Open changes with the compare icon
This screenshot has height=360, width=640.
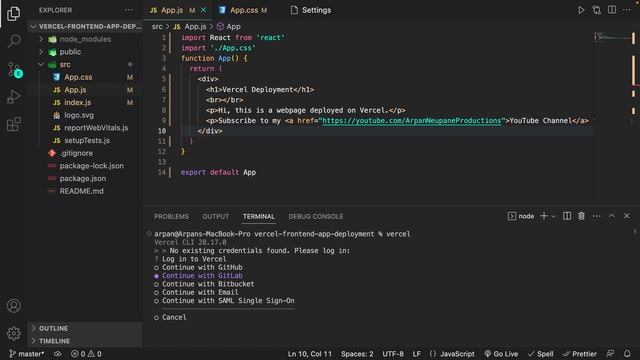click(597, 10)
